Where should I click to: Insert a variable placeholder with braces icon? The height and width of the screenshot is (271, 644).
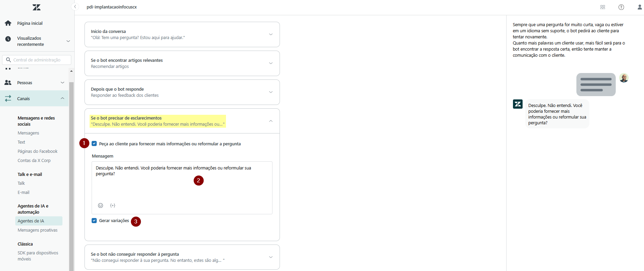[x=113, y=205]
